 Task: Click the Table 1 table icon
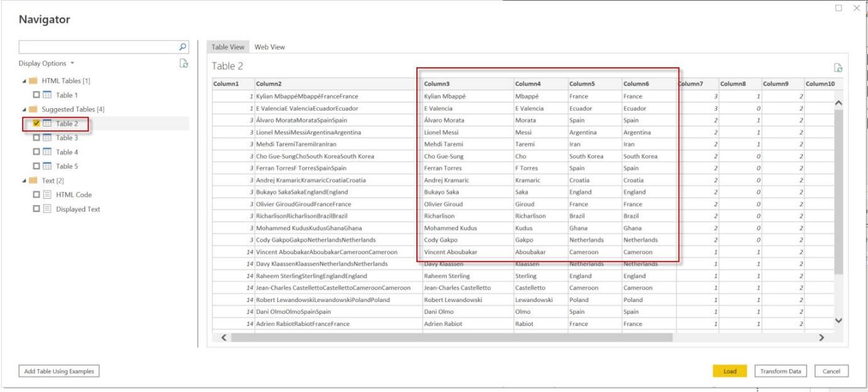click(47, 95)
